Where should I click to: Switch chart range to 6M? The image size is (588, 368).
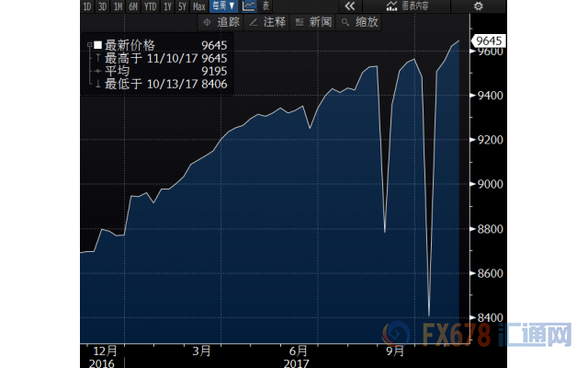tap(132, 6)
